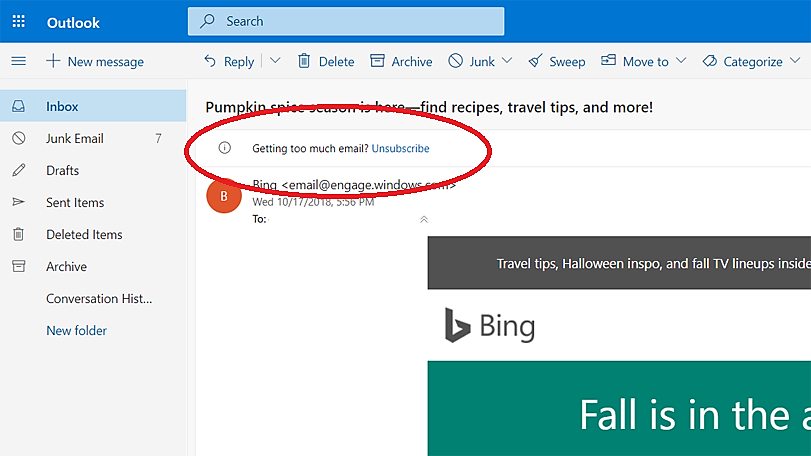Toggle the hamburger navigation pane icon

19,61
